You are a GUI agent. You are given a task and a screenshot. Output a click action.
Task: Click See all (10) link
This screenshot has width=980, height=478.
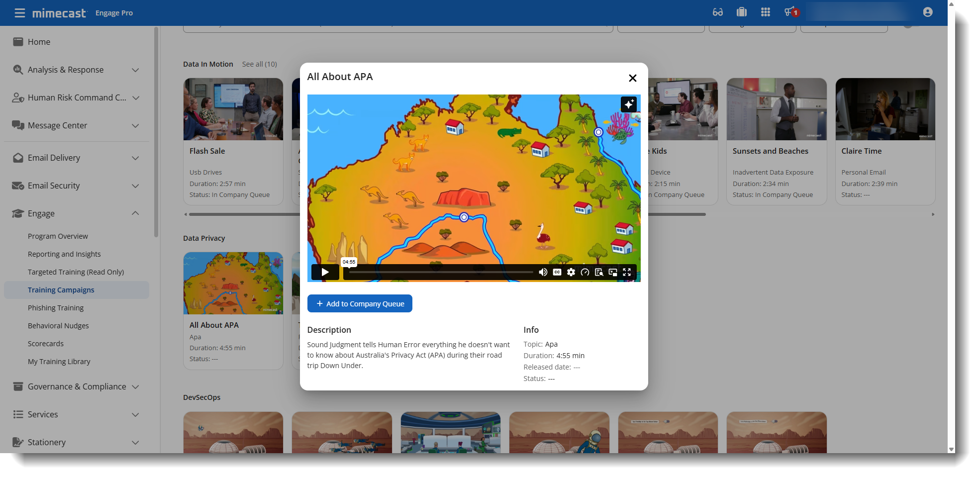pos(259,64)
